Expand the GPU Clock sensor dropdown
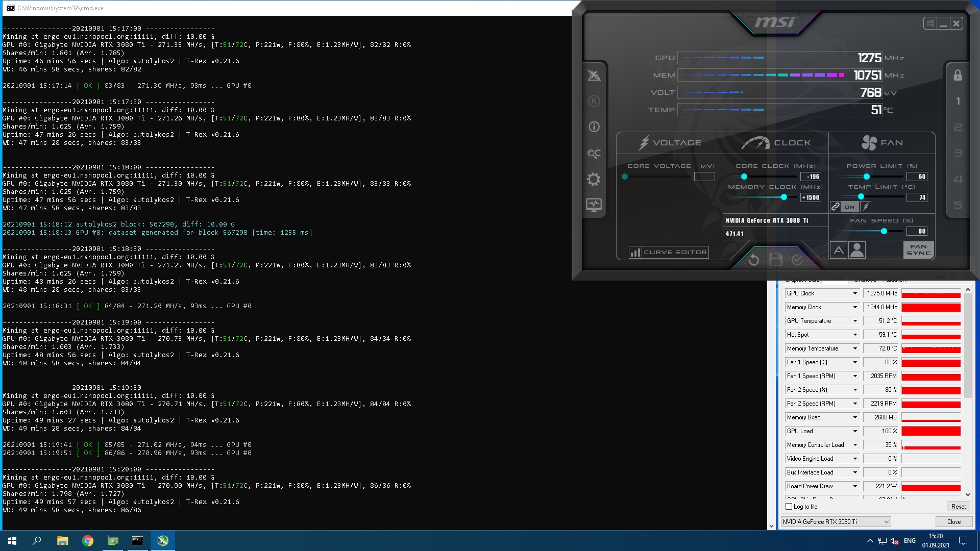The width and height of the screenshot is (980, 551). [855, 293]
